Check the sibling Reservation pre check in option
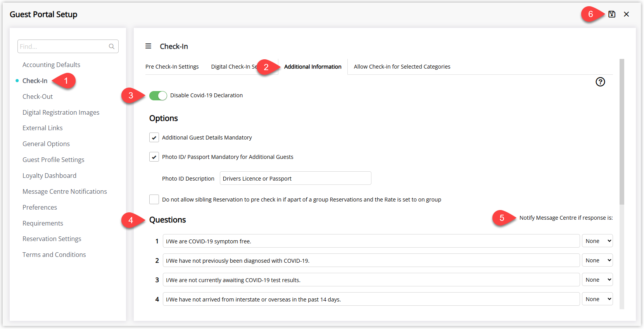 (154, 200)
